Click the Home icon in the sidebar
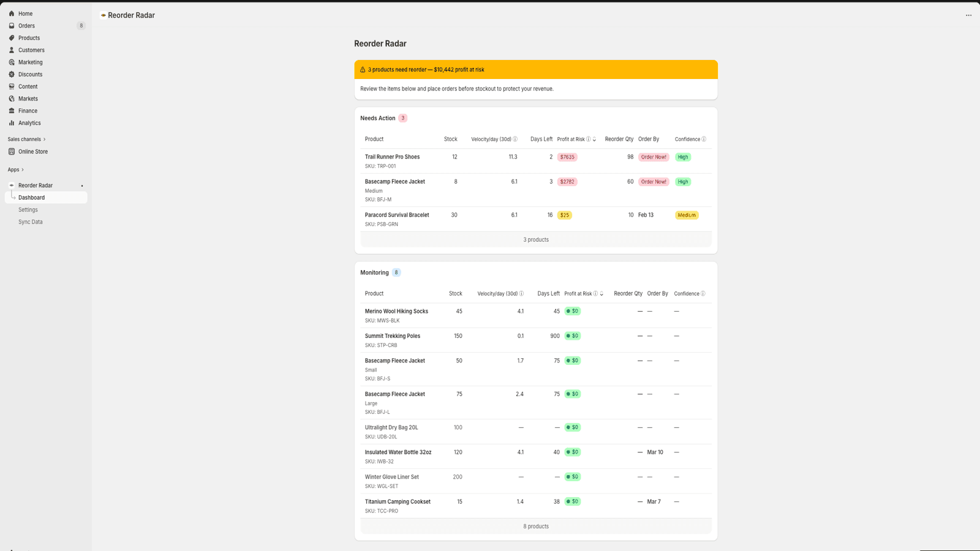980x551 pixels. pyautogui.click(x=12, y=13)
